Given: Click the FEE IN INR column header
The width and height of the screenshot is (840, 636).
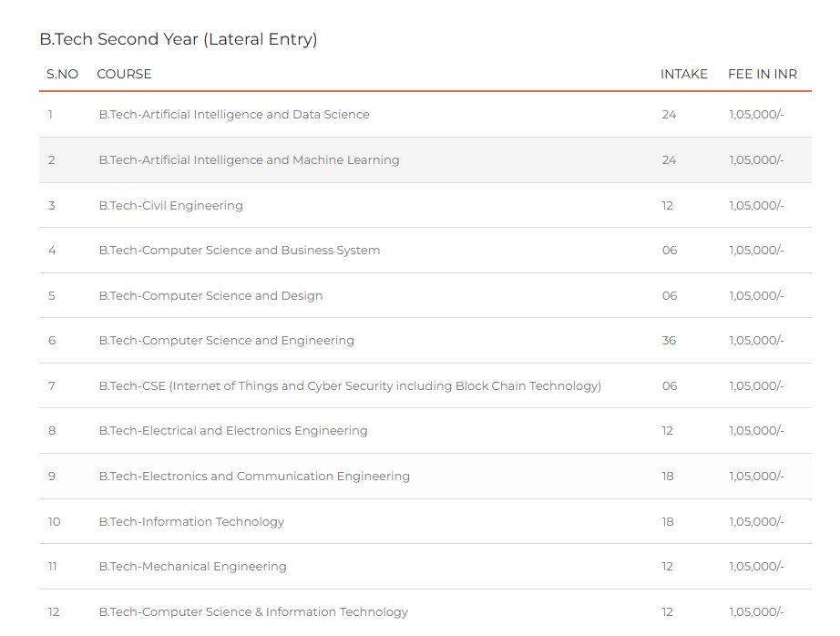Looking at the screenshot, I should [762, 74].
